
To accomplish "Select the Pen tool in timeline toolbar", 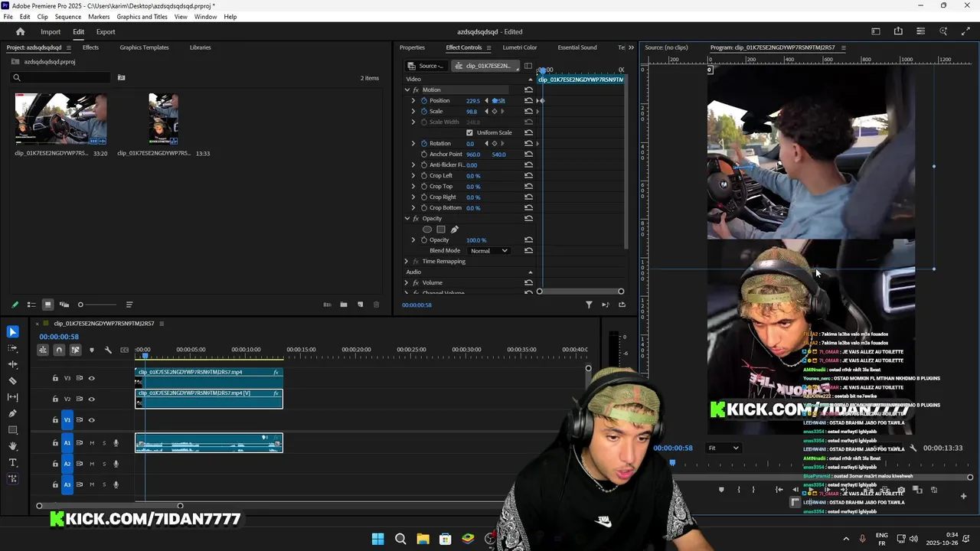I will coord(12,413).
